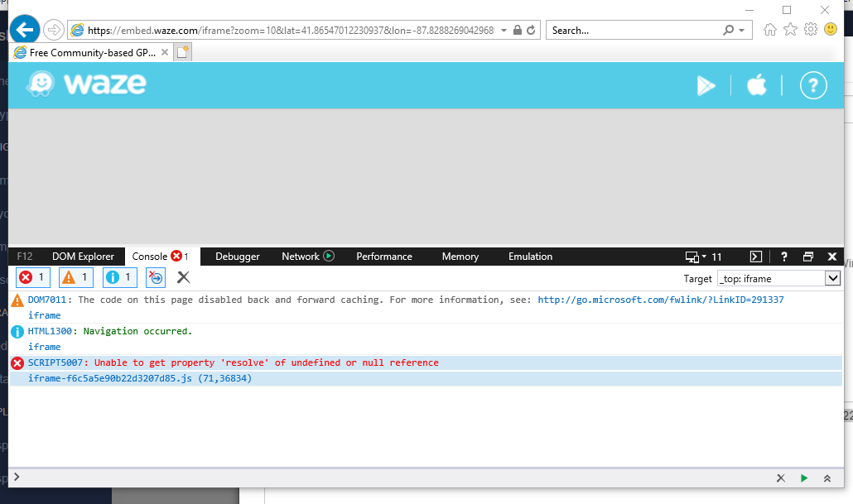This screenshot has width=853, height=504.
Task: Select the SCRIPT5007 error message text
Action: pyautogui.click(x=267, y=362)
